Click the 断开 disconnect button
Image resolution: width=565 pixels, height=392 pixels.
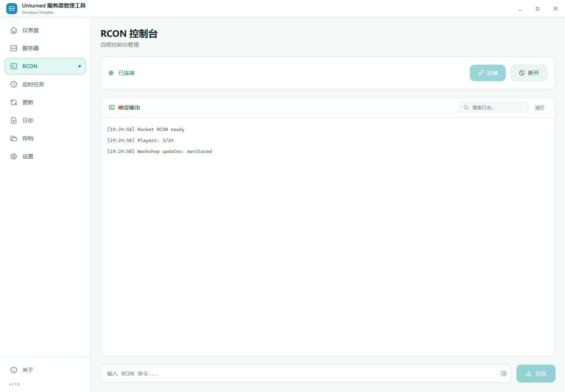point(529,73)
